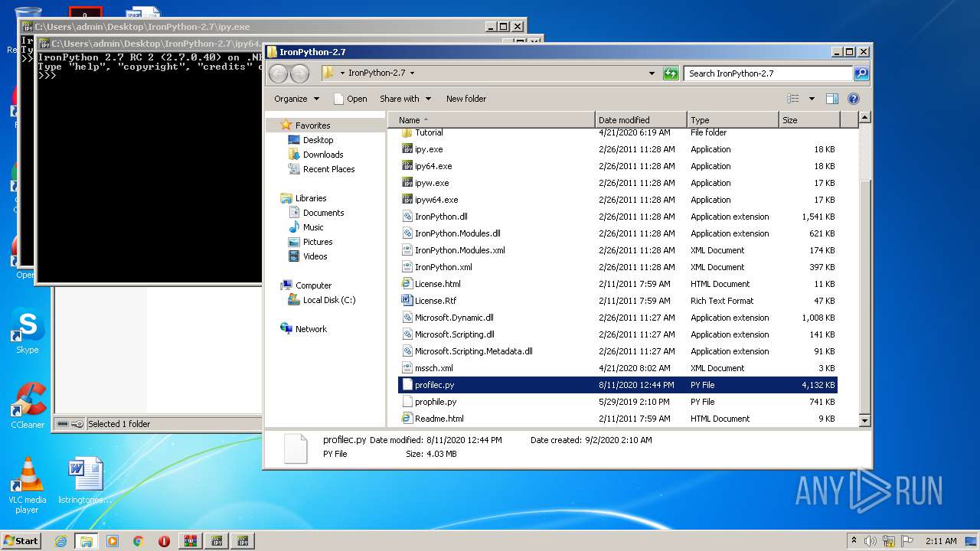The height and width of the screenshot is (551, 980).
Task: Open Desktop in the navigation pane
Action: (318, 140)
